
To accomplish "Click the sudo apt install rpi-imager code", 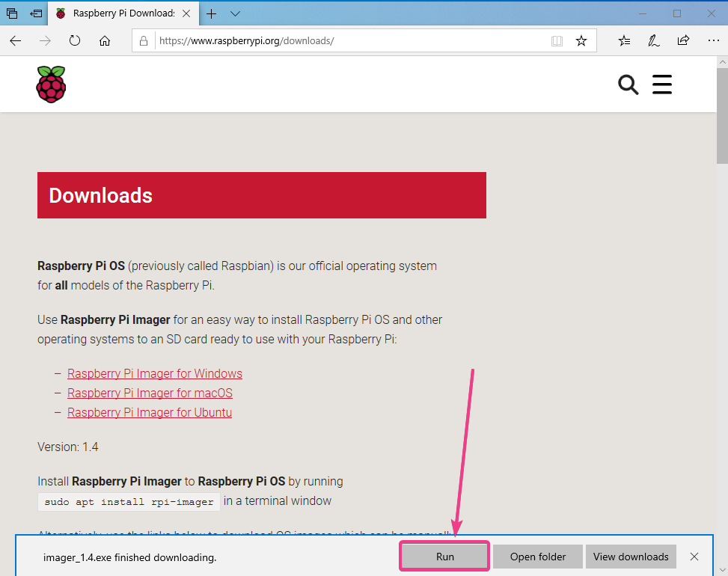I will click(129, 502).
